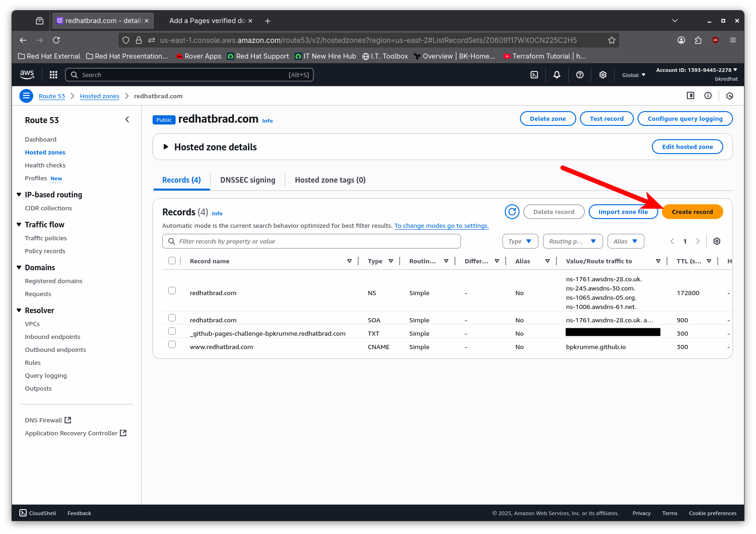Open the split panel layout icon

[x=691, y=95]
